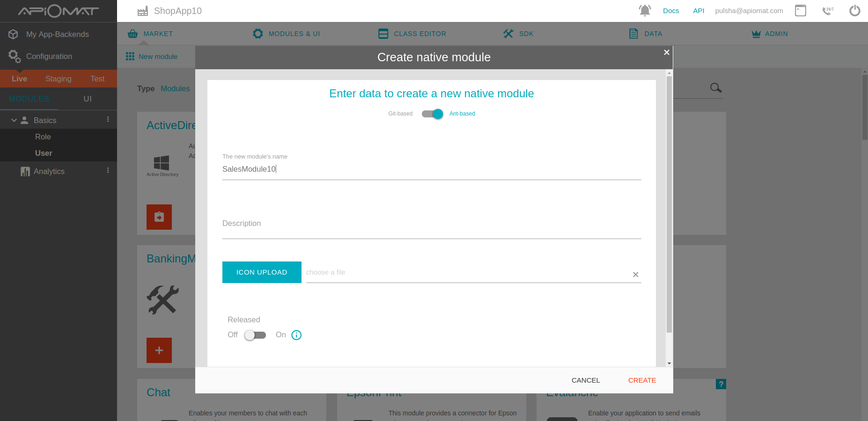The height and width of the screenshot is (421, 868).
Task: Click the notifications bell icon
Action: [x=645, y=10]
